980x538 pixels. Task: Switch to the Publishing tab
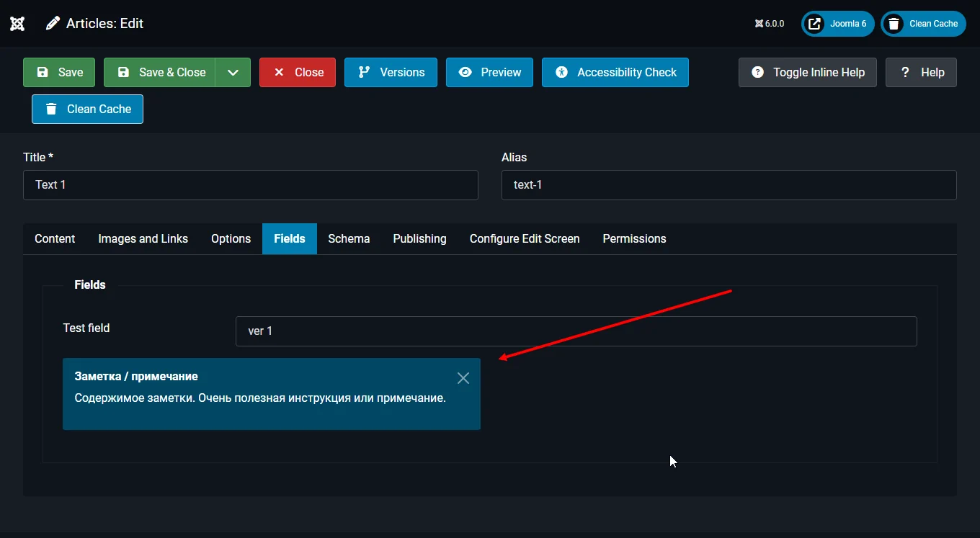pos(419,238)
